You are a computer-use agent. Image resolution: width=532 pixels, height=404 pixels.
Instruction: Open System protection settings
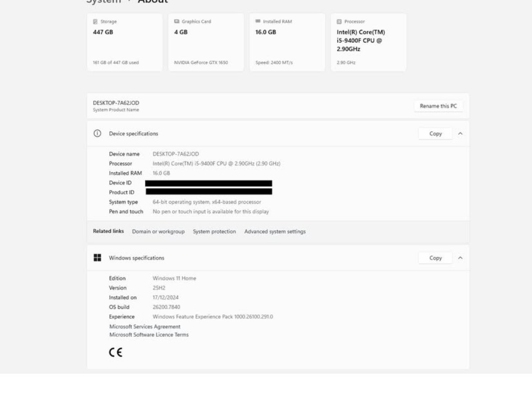[214, 232]
